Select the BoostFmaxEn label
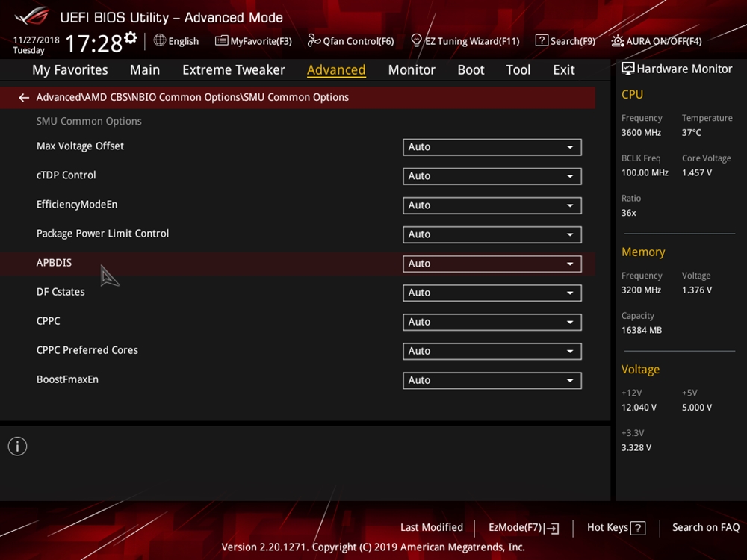The height and width of the screenshot is (560, 747). (x=67, y=379)
